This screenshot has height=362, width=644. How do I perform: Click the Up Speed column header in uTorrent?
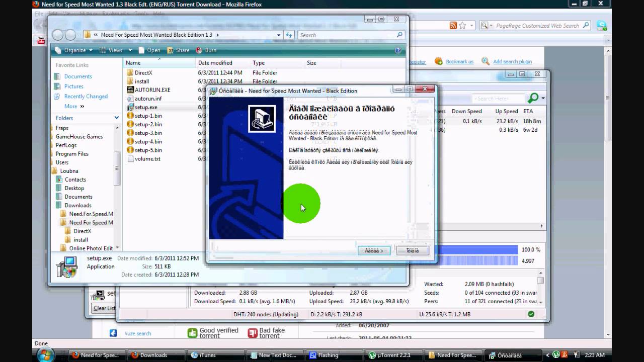507,112
